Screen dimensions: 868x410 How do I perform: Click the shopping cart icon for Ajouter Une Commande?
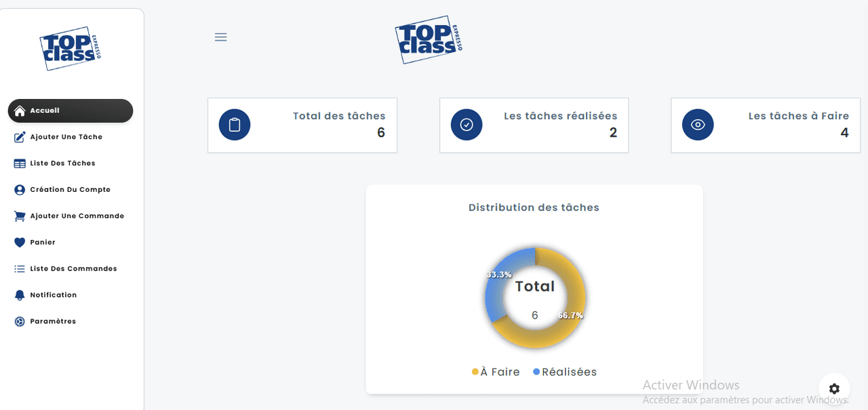pyautogui.click(x=20, y=216)
